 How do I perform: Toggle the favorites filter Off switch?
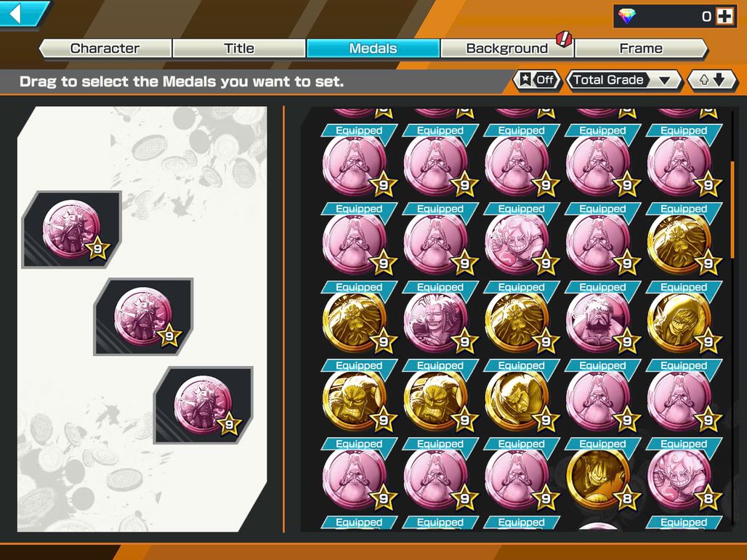(x=537, y=80)
